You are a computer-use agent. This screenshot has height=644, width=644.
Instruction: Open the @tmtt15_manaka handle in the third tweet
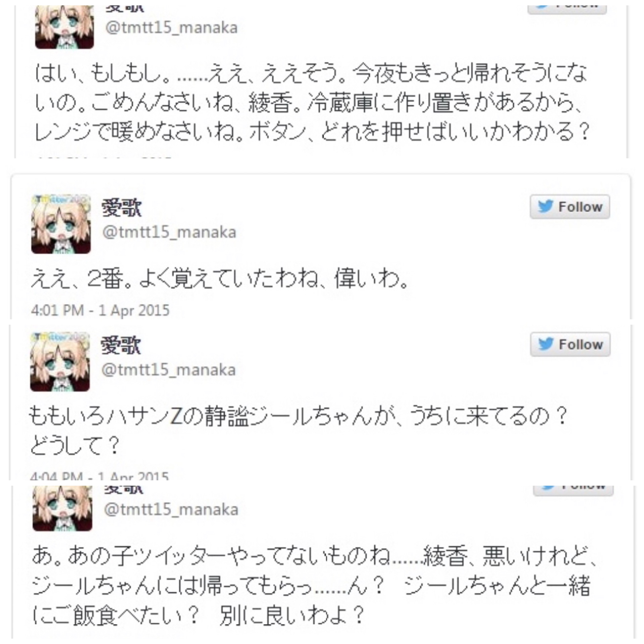169,370
